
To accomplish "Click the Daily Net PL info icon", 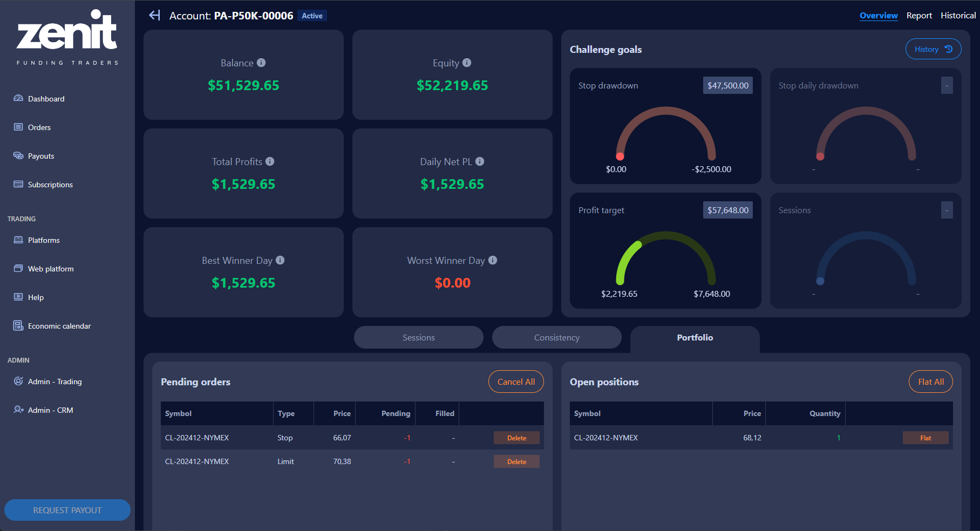I will (480, 161).
